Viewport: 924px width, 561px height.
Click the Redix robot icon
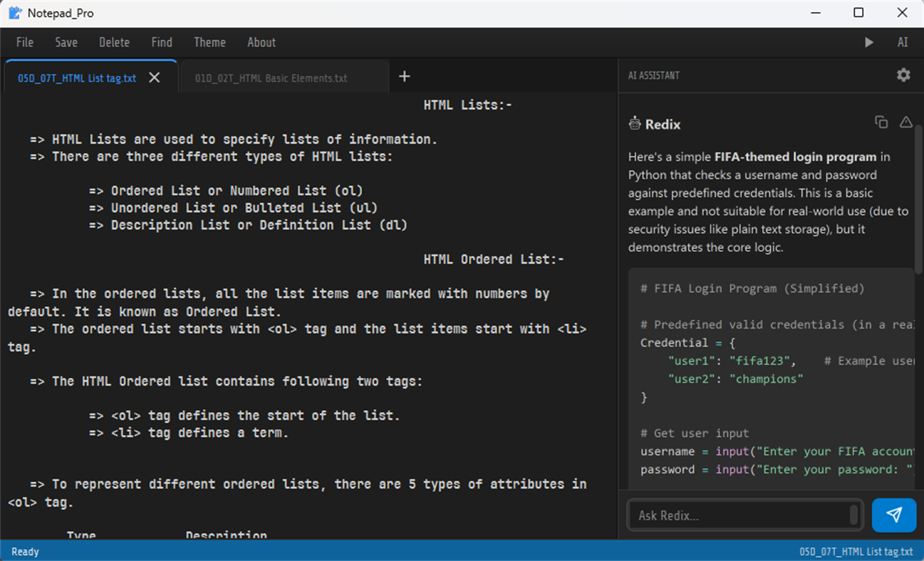[635, 124]
